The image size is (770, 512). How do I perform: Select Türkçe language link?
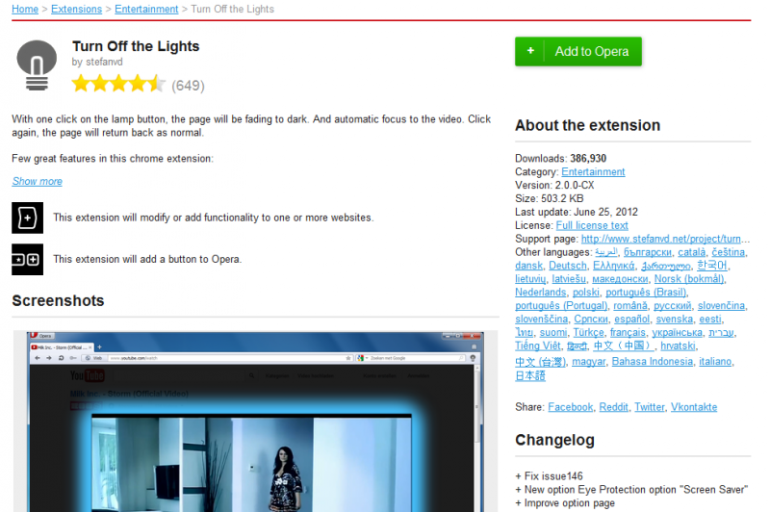click(x=588, y=332)
